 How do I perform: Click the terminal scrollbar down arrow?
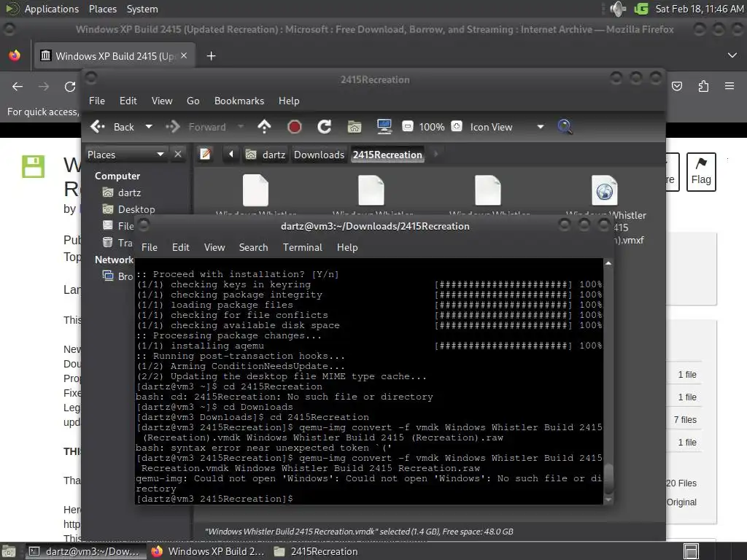[x=608, y=499]
